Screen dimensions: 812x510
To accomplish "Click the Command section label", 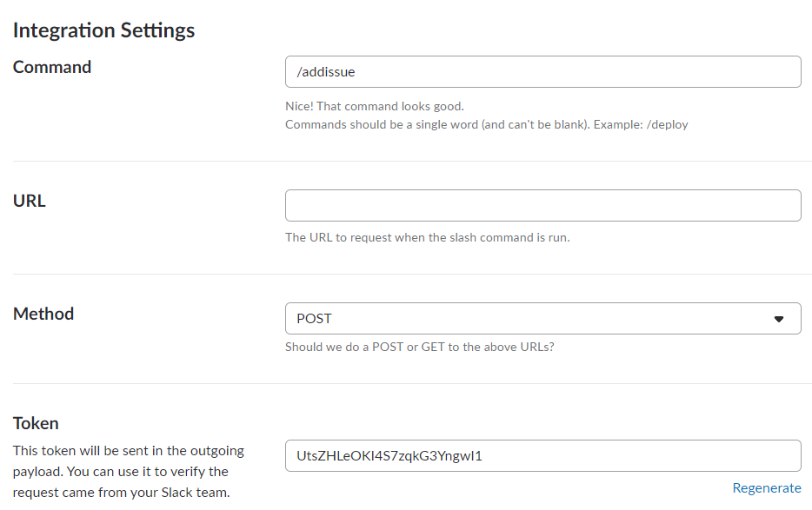I will (51, 67).
